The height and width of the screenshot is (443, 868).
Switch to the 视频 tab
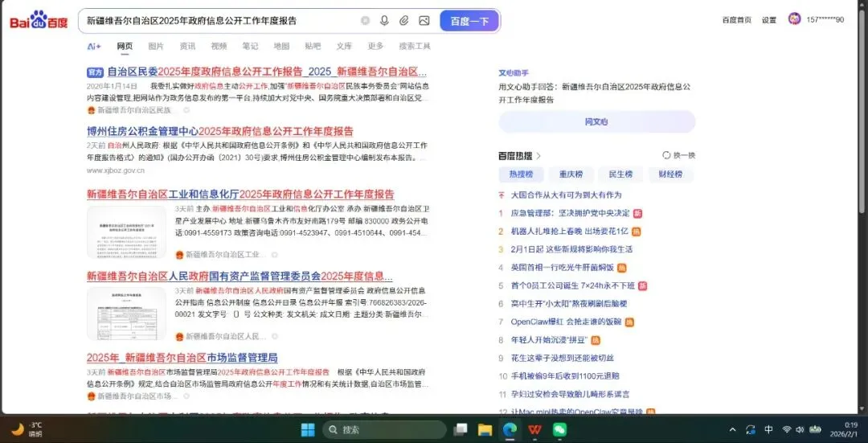click(219, 46)
